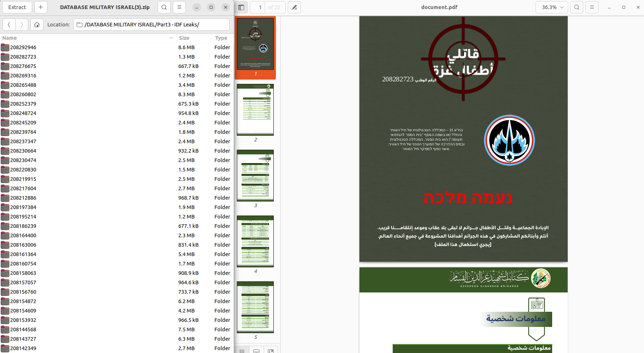
Task: Select the page 3 thumbnail in the sidebar
Action: pos(255,176)
